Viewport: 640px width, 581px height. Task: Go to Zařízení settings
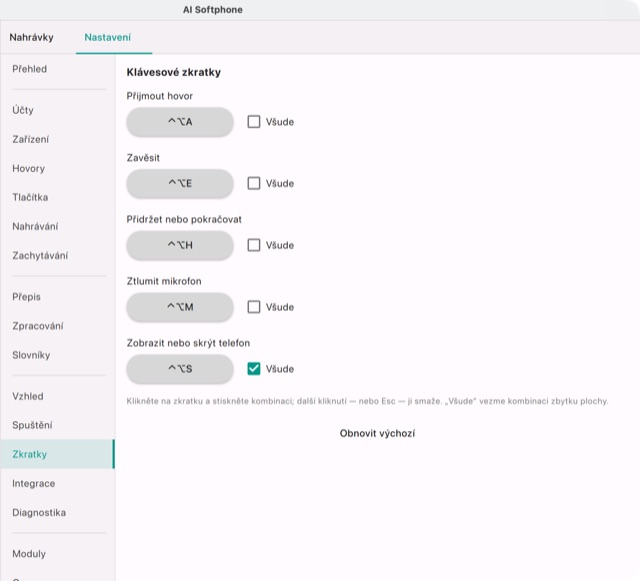click(31, 139)
